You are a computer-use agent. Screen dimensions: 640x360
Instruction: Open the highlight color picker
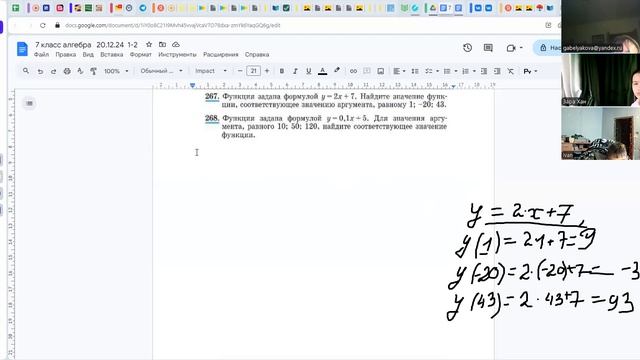[x=337, y=71]
